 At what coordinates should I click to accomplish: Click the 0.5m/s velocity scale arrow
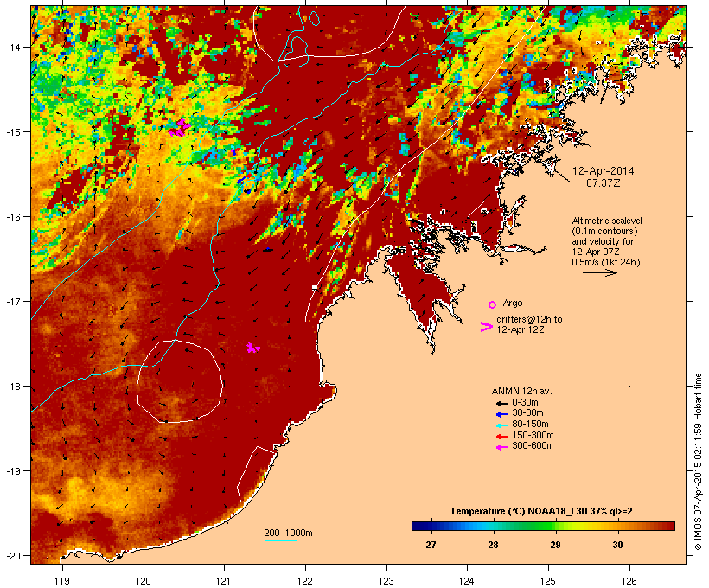[x=599, y=272]
